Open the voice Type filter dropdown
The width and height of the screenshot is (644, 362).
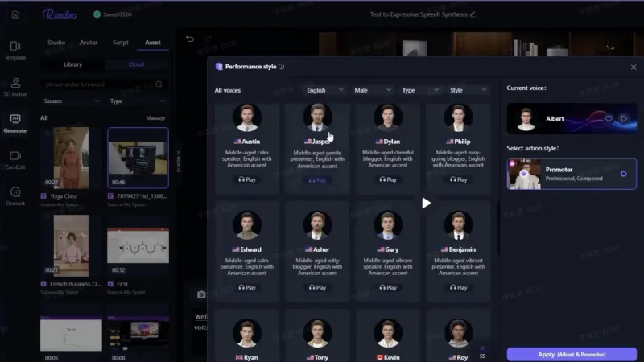(419, 90)
